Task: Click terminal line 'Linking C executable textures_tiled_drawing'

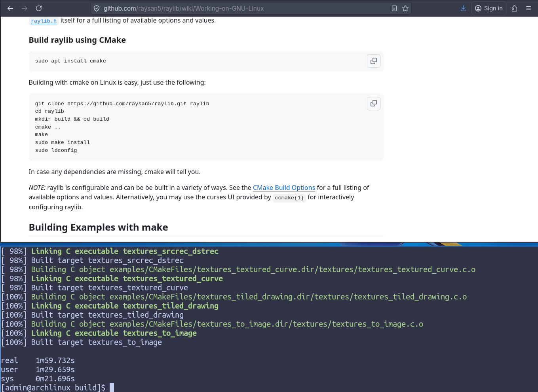Action: (110, 306)
